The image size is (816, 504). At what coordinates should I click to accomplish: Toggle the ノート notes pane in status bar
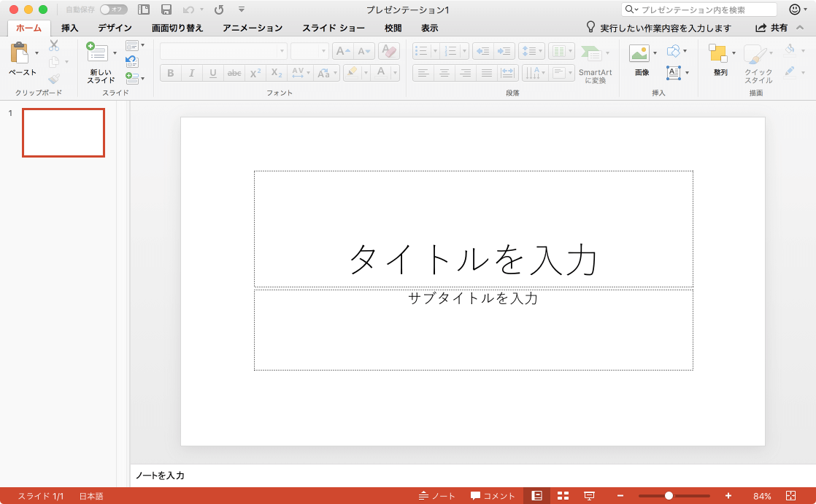click(x=437, y=496)
